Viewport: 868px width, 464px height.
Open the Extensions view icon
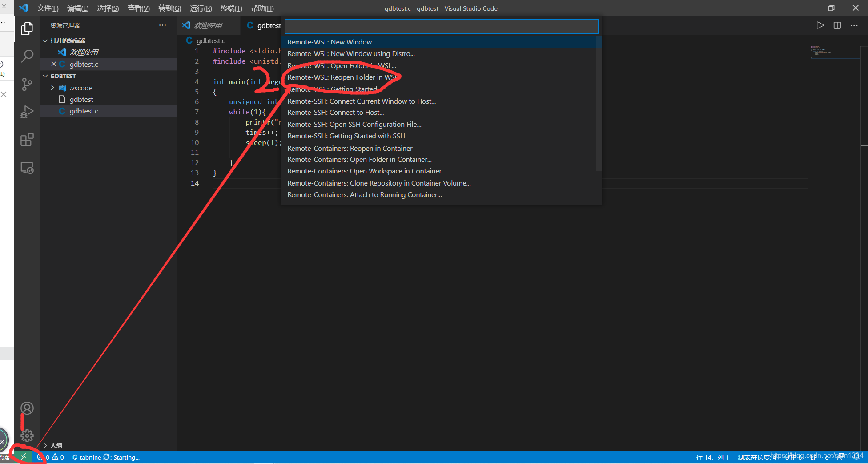[x=27, y=140]
